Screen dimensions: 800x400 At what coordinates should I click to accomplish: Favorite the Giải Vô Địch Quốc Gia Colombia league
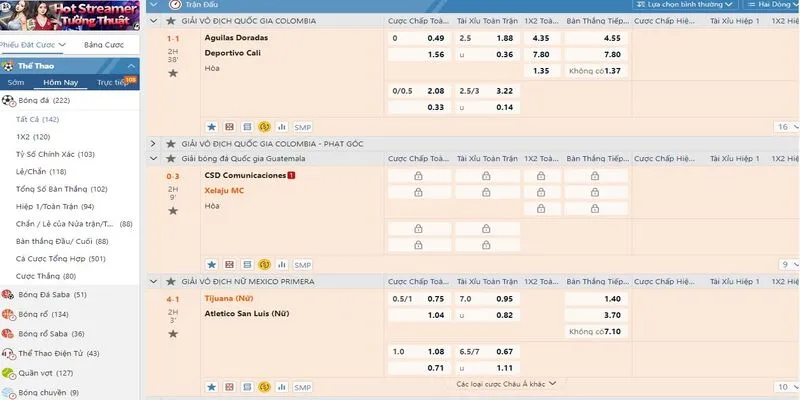(x=171, y=19)
